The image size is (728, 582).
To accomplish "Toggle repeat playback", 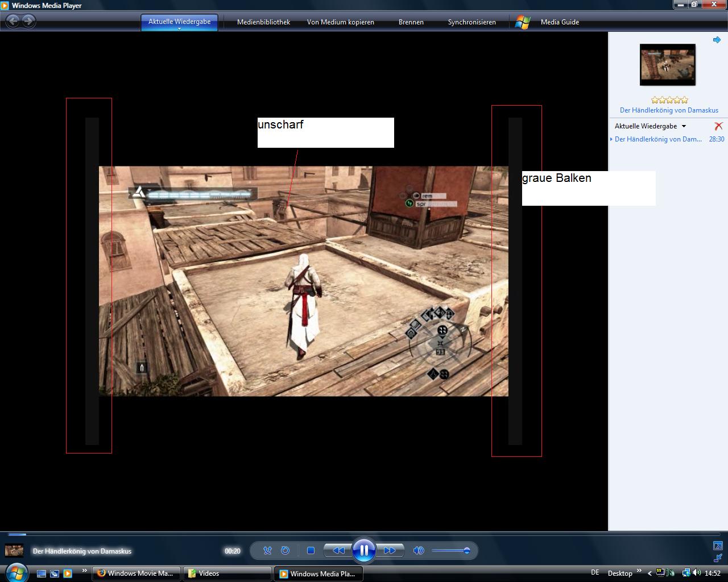I will click(x=286, y=550).
